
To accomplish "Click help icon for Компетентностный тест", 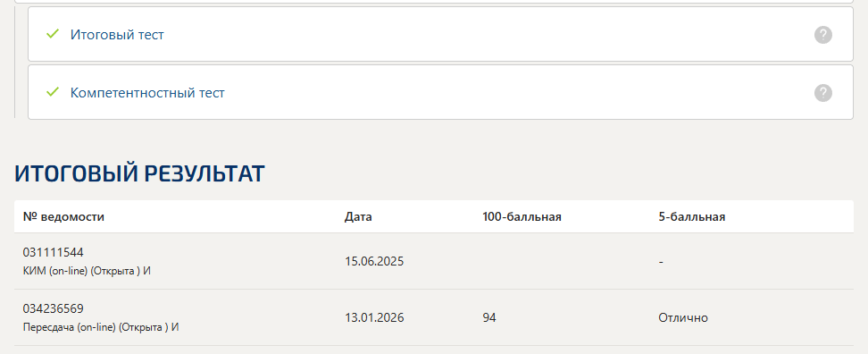I will click(x=823, y=92).
